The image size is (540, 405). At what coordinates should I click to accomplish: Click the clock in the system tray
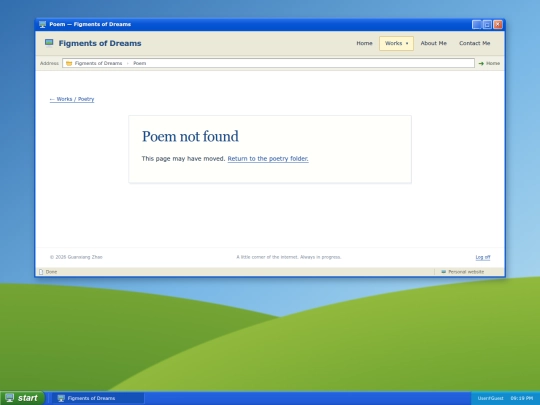tap(522, 398)
